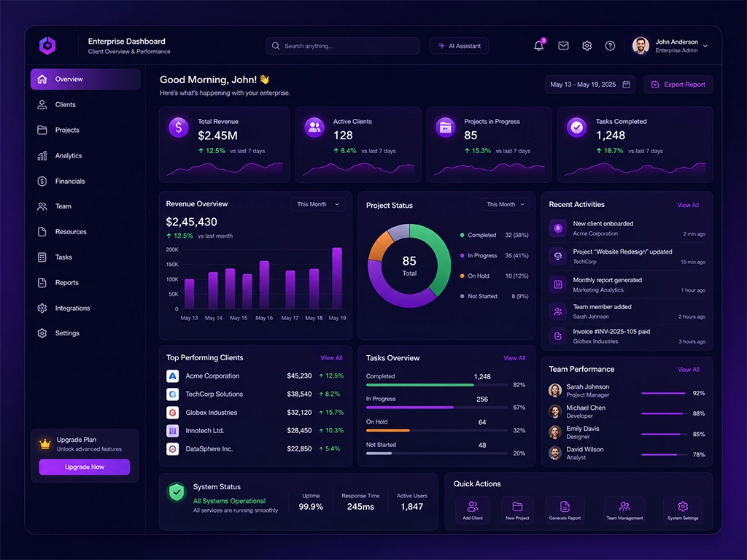Open the notifications bell
747x560 pixels.
[x=539, y=46]
